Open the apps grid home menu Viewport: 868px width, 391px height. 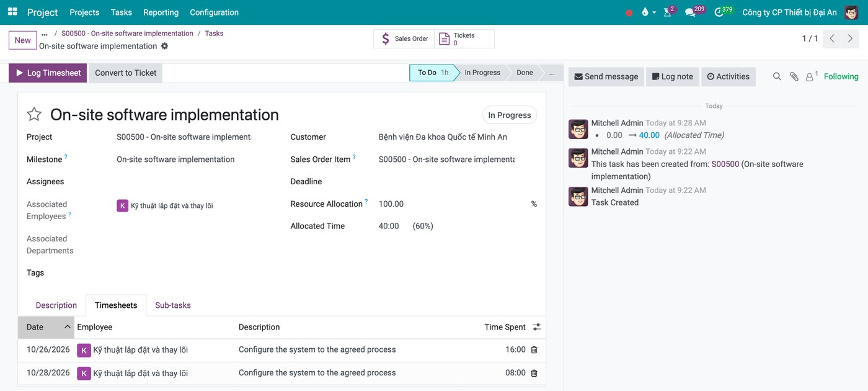point(12,12)
